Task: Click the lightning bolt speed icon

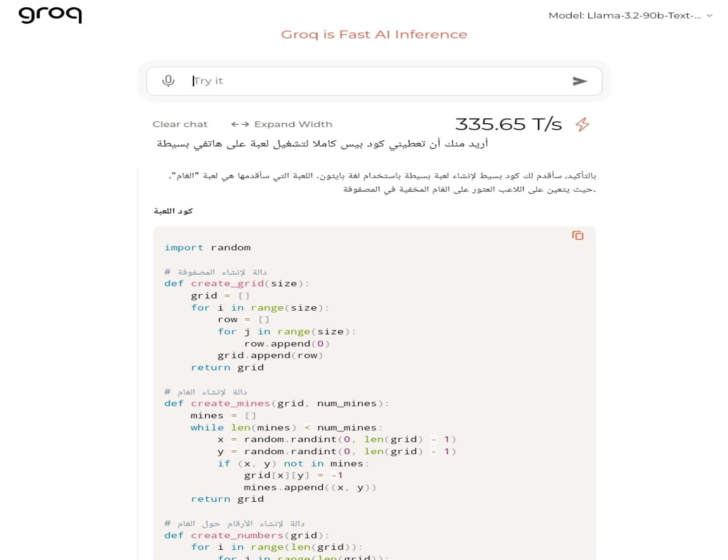Action: pyautogui.click(x=582, y=124)
